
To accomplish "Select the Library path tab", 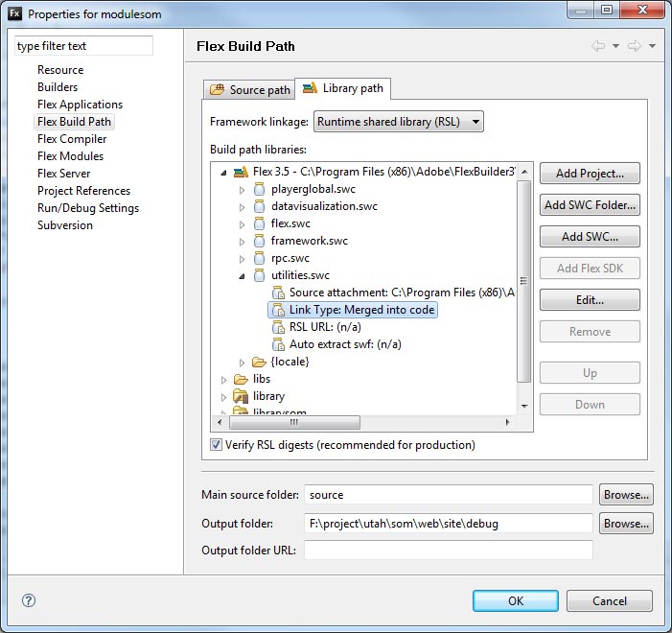I will [x=343, y=88].
